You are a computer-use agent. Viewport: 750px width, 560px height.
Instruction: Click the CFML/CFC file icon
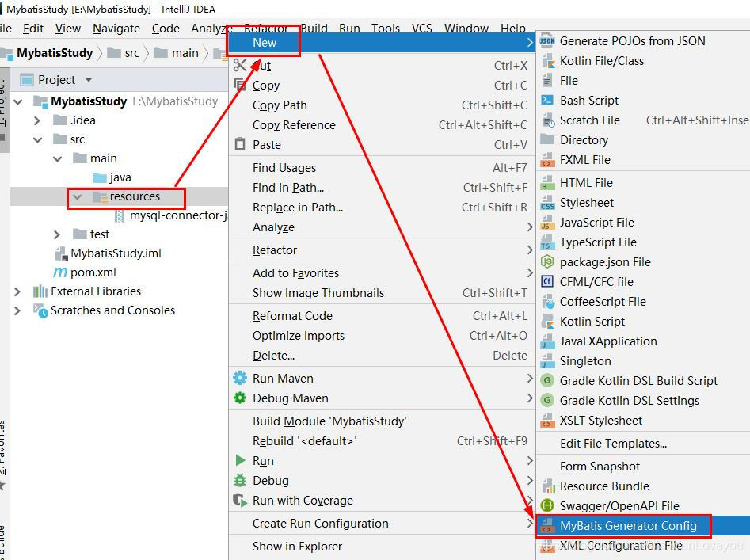547,282
